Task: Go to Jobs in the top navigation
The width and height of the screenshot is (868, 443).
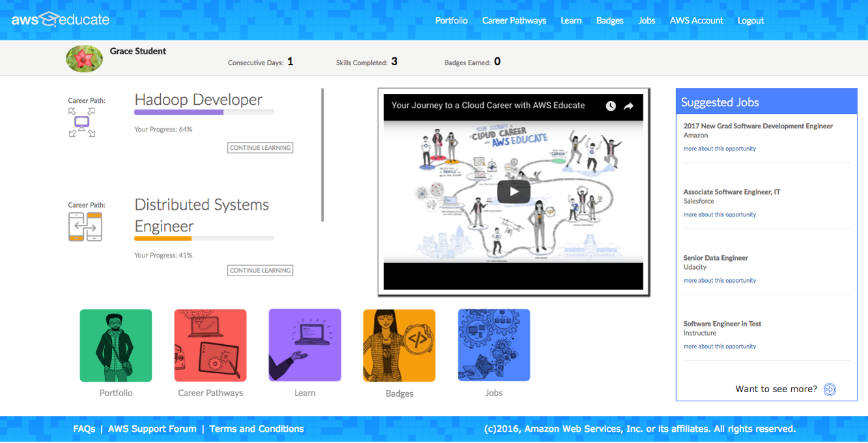Action: pos(647,20)
